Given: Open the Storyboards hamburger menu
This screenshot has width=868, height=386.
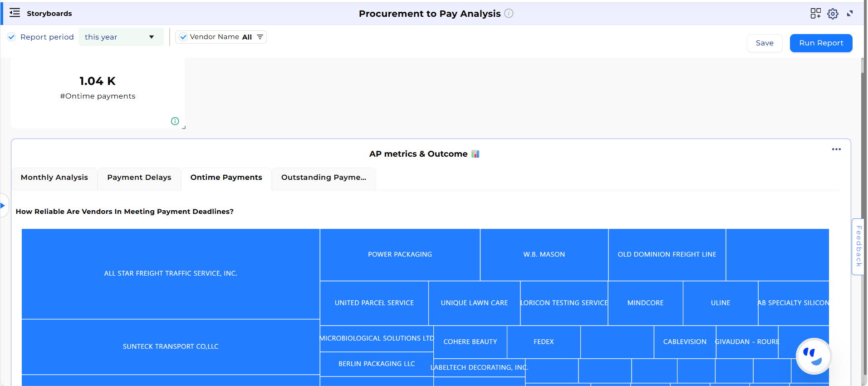Looking at the screenshot, I should (15, 13).
